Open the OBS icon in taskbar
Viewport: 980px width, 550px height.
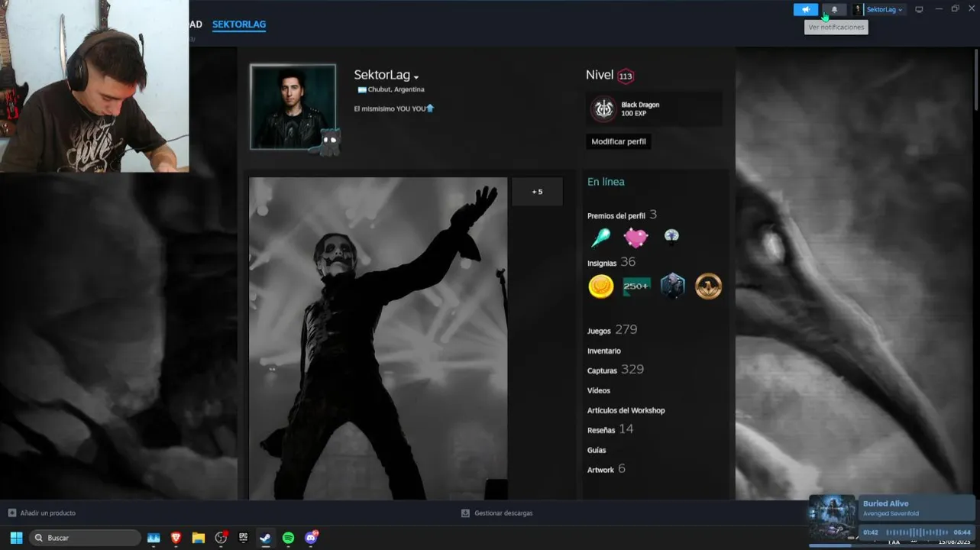221,538
